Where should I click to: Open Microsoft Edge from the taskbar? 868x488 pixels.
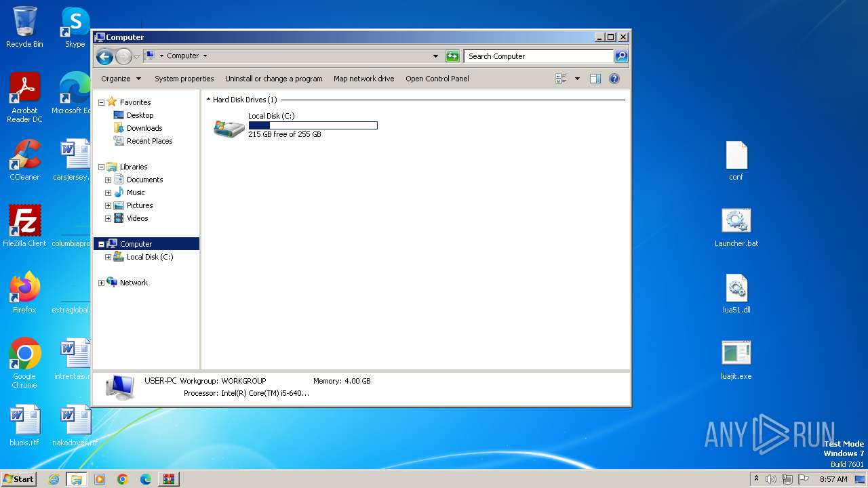(146, 479)
